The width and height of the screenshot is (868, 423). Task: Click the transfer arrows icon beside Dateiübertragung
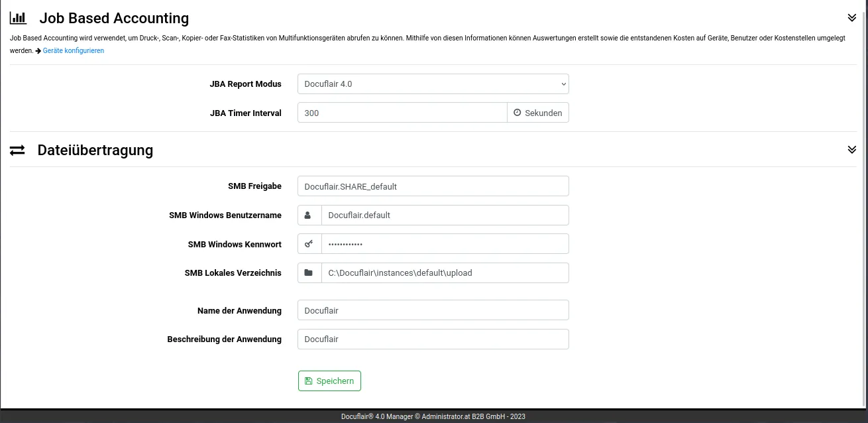pos(17,151)
